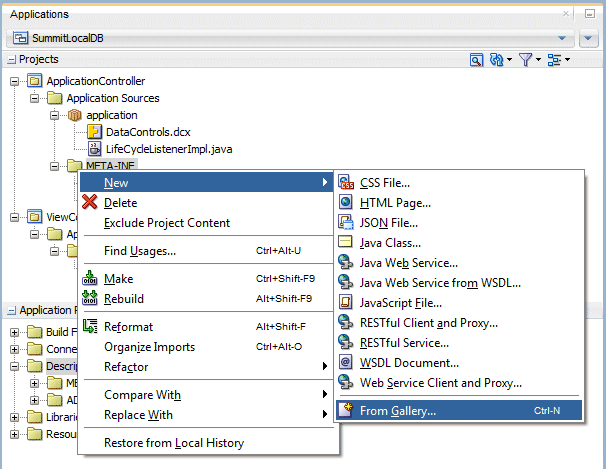Open the SummitLocalDB application dropdown
The height and width of the screenshot is (469, 606).
coord(562,38)
